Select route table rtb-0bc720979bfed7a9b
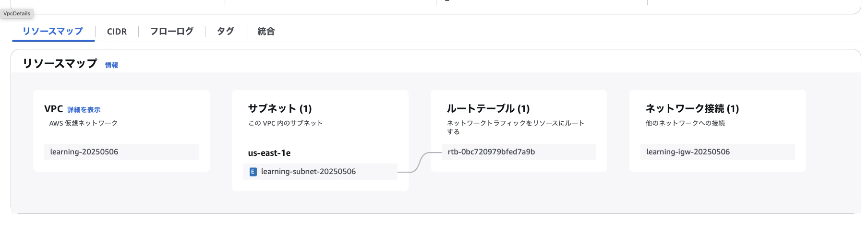 tap(519, 152)
